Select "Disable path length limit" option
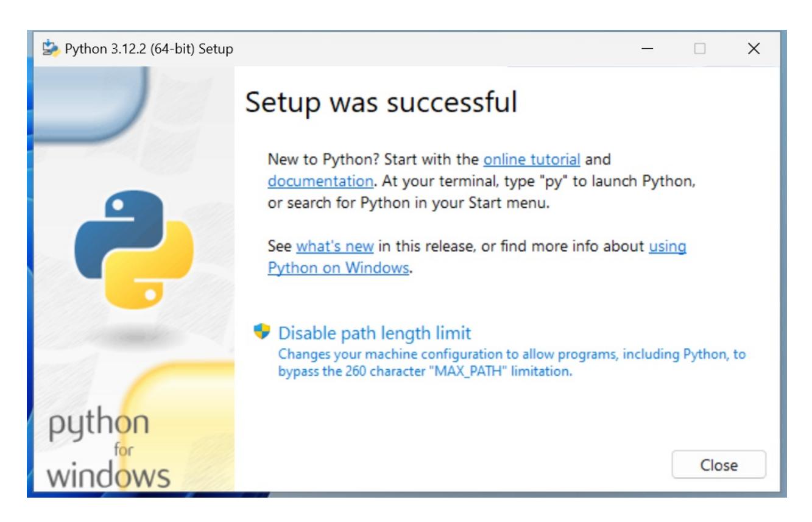 tap(374, 333)
